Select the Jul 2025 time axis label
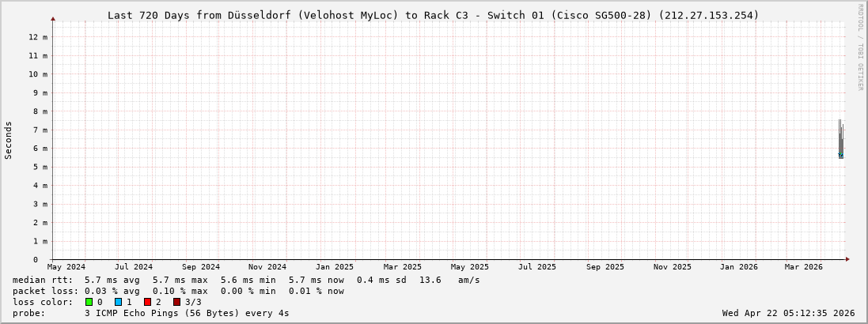Image resolution: width=868 pixels, height=324 pixels. [x=537, y=267]
